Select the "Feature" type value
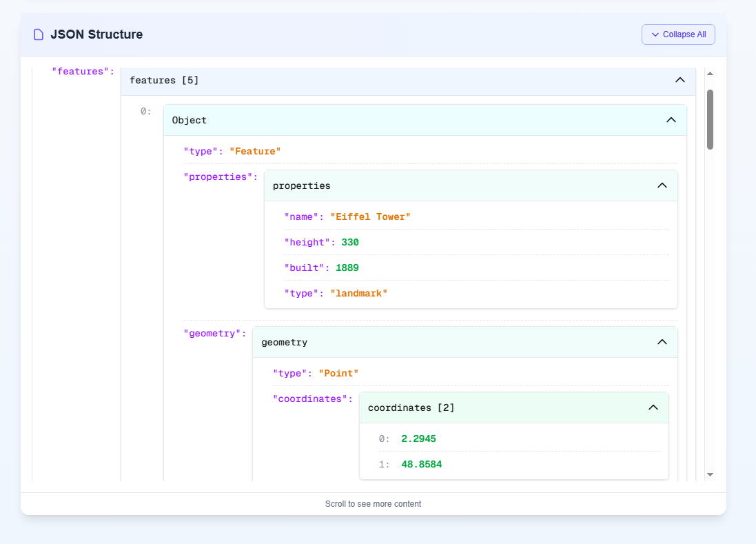Image resolution: width=756 pixels, height=544 pixels. 255,152
